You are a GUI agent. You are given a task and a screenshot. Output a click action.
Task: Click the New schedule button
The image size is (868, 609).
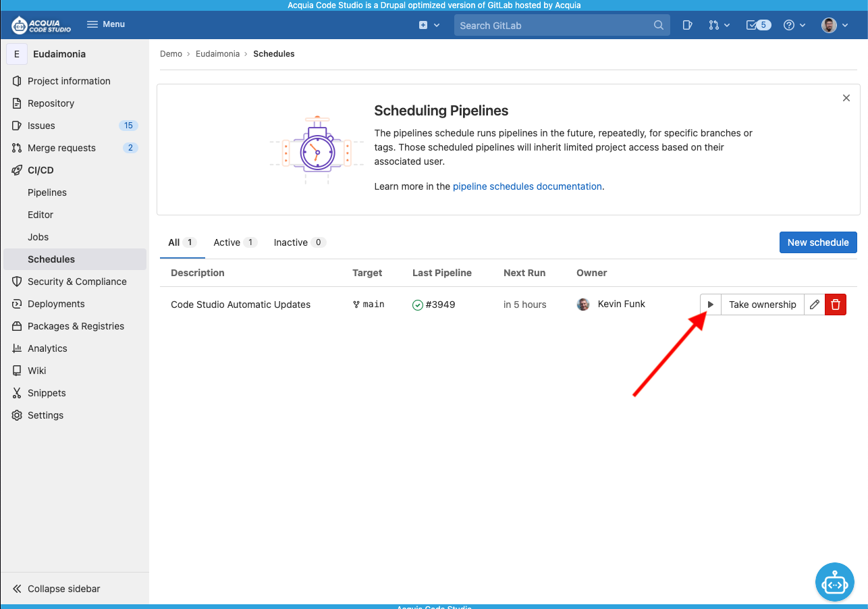[x=818, y=242]
